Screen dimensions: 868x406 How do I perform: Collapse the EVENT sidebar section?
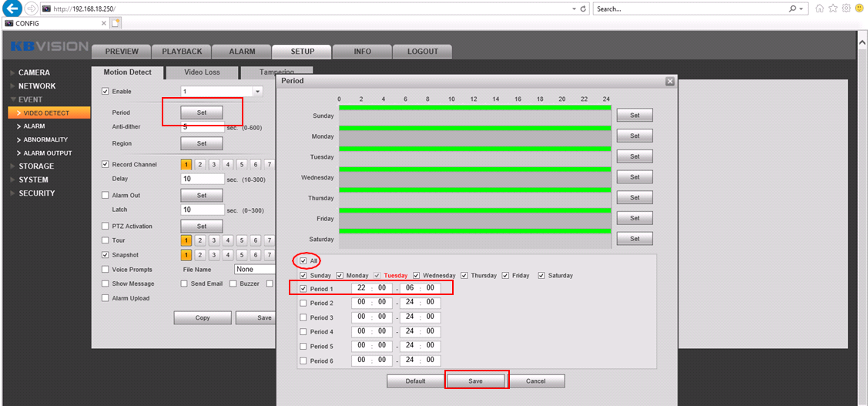point(30,99)
